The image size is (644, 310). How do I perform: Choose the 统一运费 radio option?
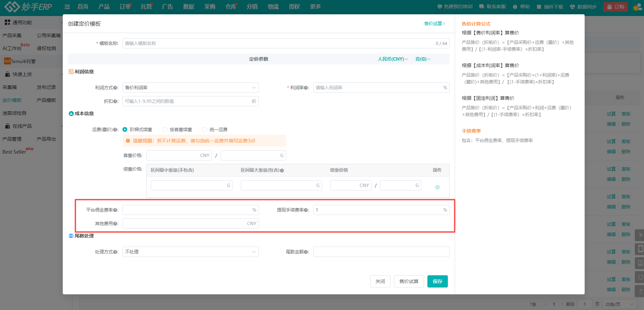(x=205, y=129)
